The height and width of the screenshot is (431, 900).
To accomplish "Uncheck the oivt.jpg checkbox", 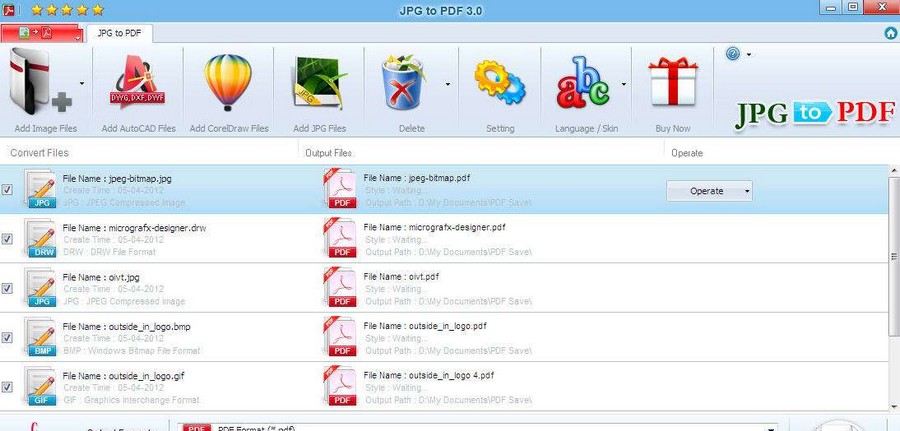I will (7, 289).
